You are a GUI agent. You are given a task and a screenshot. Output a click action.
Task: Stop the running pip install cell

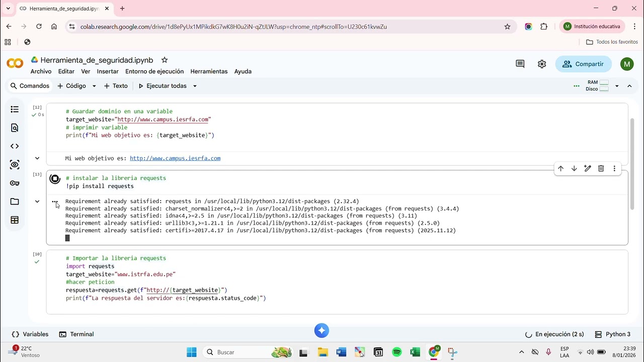(55, 179)
